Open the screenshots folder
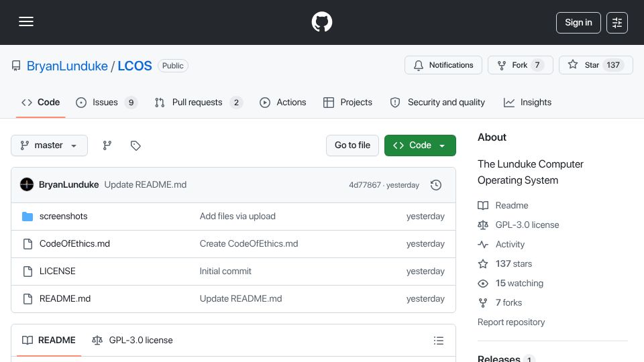 63,217
